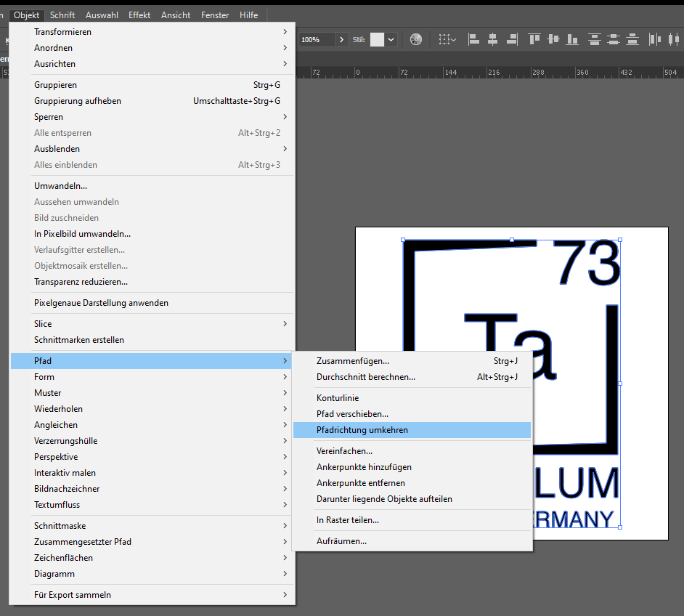Click the opacity 100% input field

click(x=316, y=39)
